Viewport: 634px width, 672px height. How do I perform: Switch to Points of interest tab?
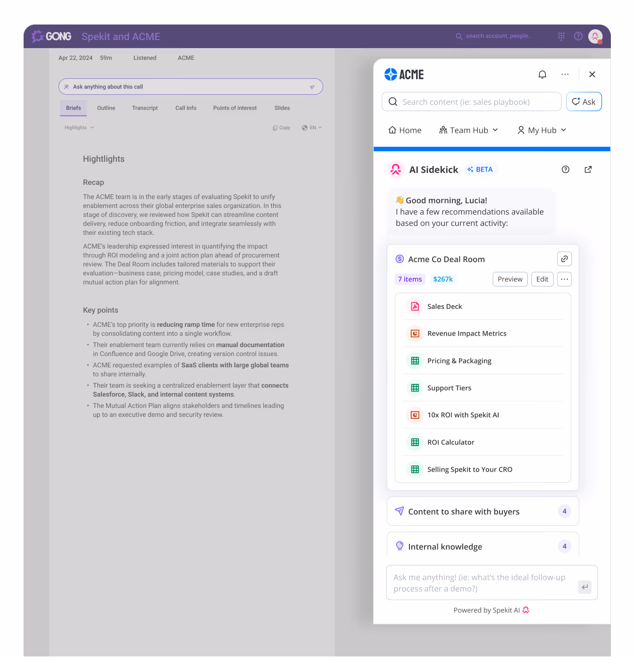click(x=235, y=108)
